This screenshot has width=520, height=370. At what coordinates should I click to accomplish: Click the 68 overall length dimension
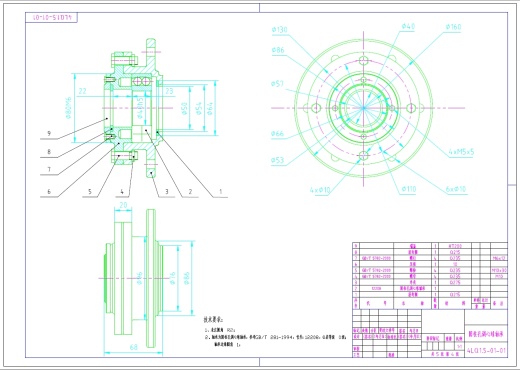[134, 347]
